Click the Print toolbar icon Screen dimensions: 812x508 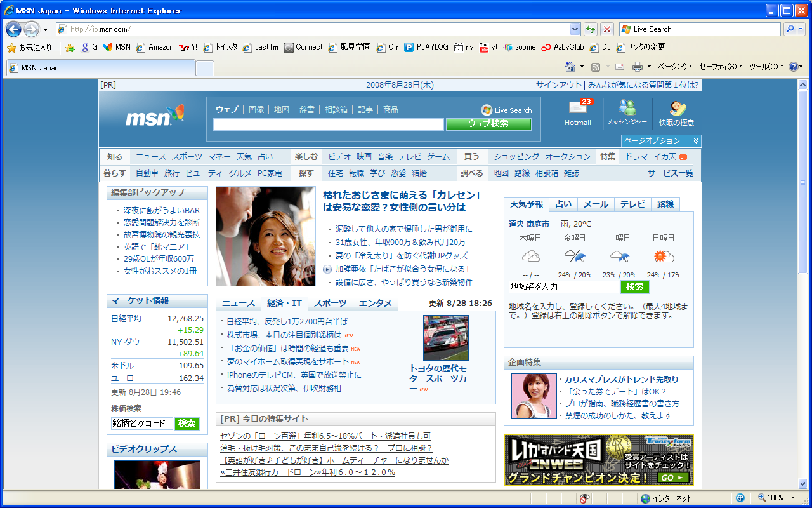coord(638,67)
